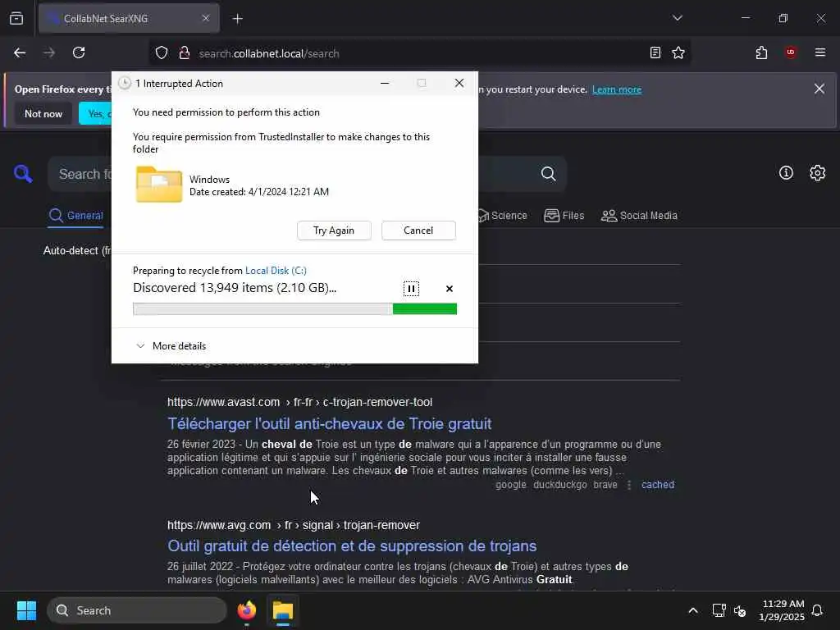Open the tracking protection shield icon
Image resolution: width=840 pixels, height=630 pixels.
(162, 53)
